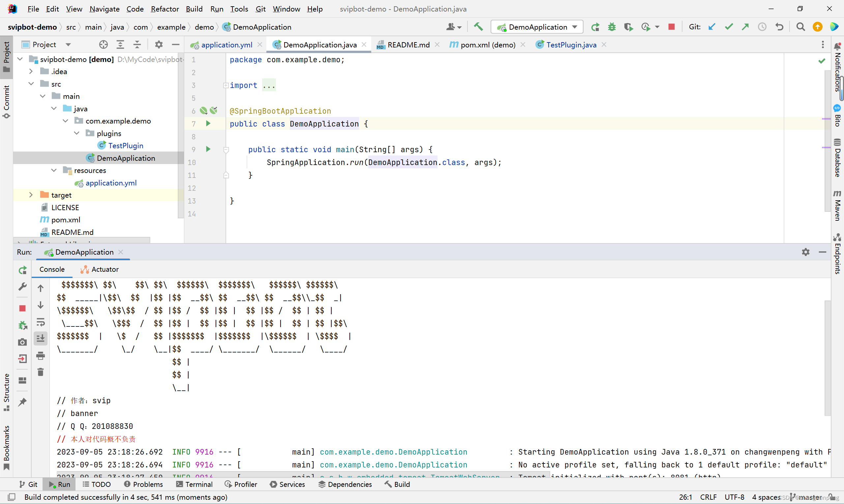Click the Print console output icon
Viewport: 844px width, 504px height.
click(x=41, y=355)
